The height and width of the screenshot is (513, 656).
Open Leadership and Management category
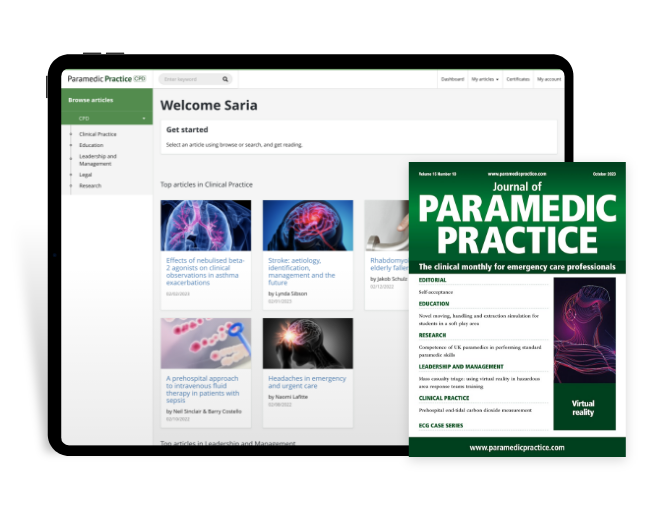pos(98,160)
